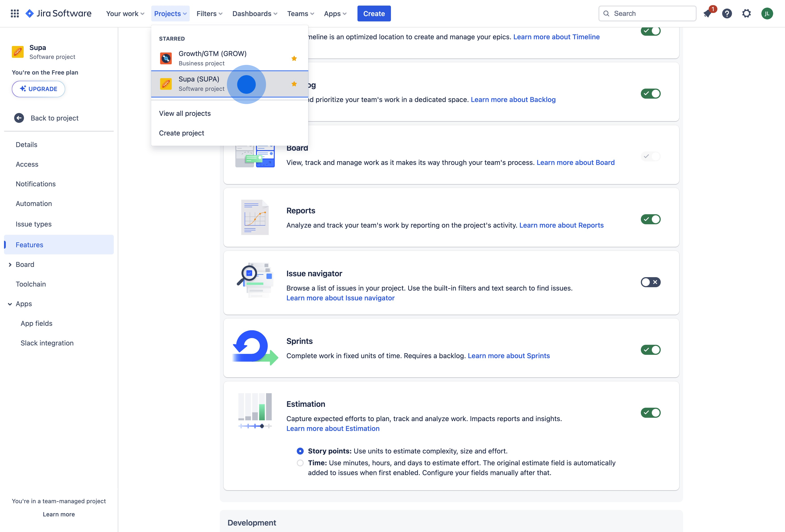This screenshot has height=532, width=785.
Task: Click the search magnifier icon
Action: 606,14
